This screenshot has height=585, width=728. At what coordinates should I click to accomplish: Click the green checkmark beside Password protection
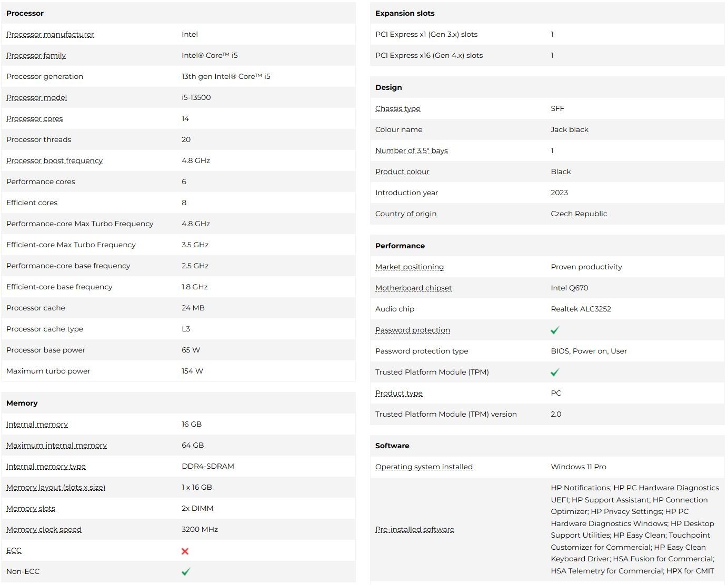(555, 330)
